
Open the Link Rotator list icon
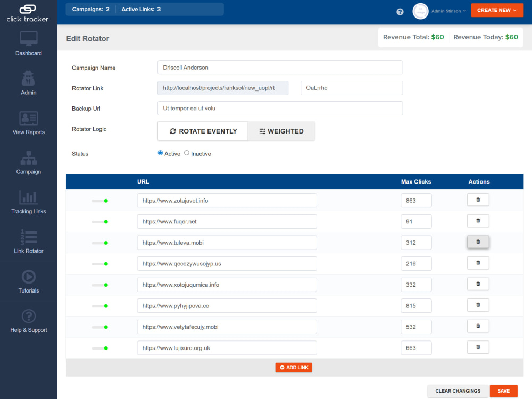click(x=29, y=237)
